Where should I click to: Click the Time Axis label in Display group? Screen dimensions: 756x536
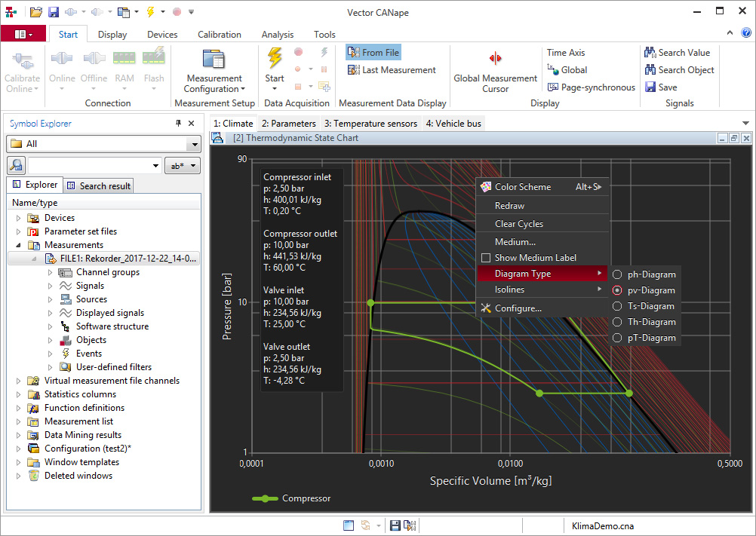(x=566, y=53)
